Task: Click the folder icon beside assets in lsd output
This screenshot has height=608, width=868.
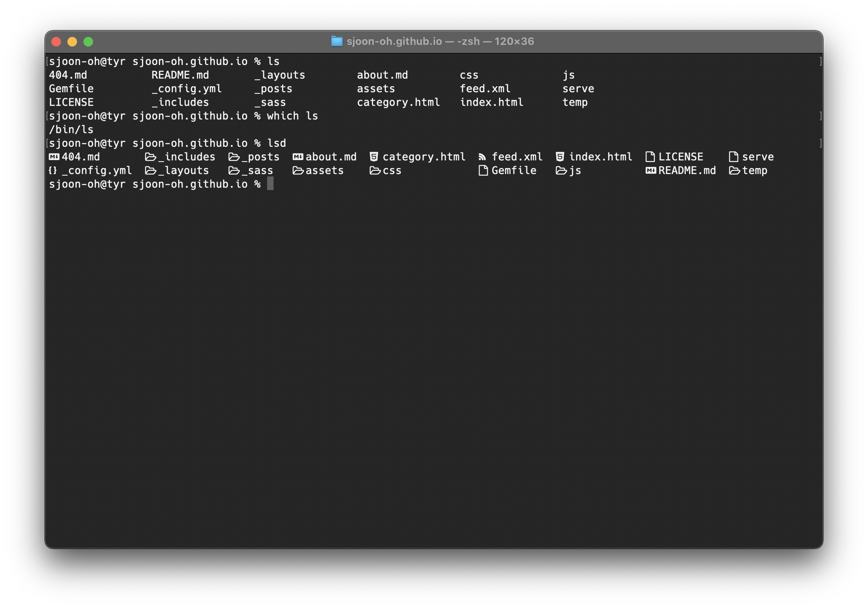Action: point(298,170)
